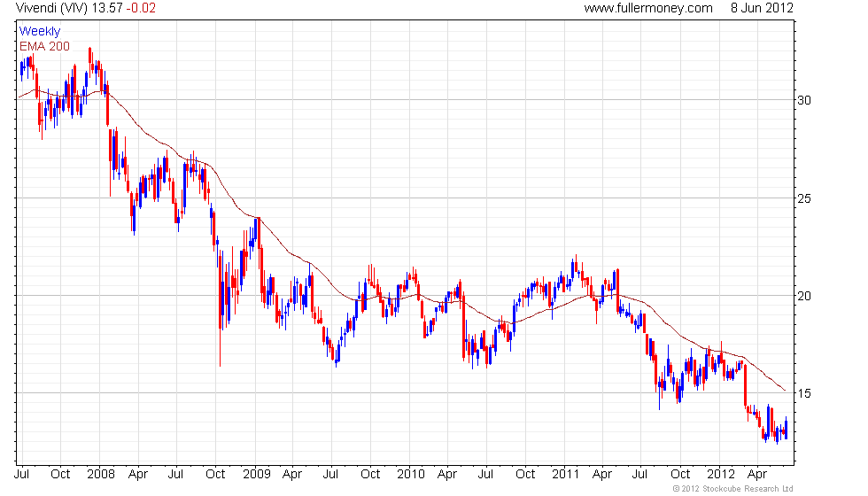868x496 pixels.
Task: Click the price value 13.57
Action: [107, 8]
